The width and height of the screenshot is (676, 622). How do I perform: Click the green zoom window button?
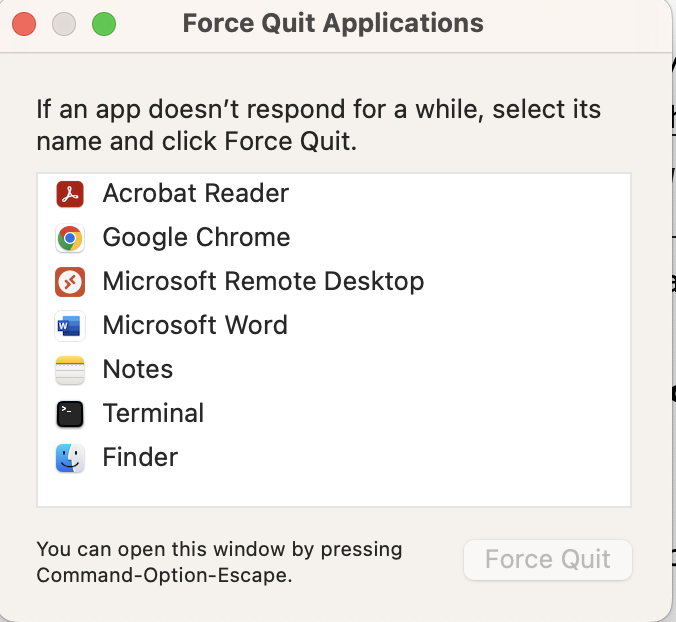(x=104, y=24)
